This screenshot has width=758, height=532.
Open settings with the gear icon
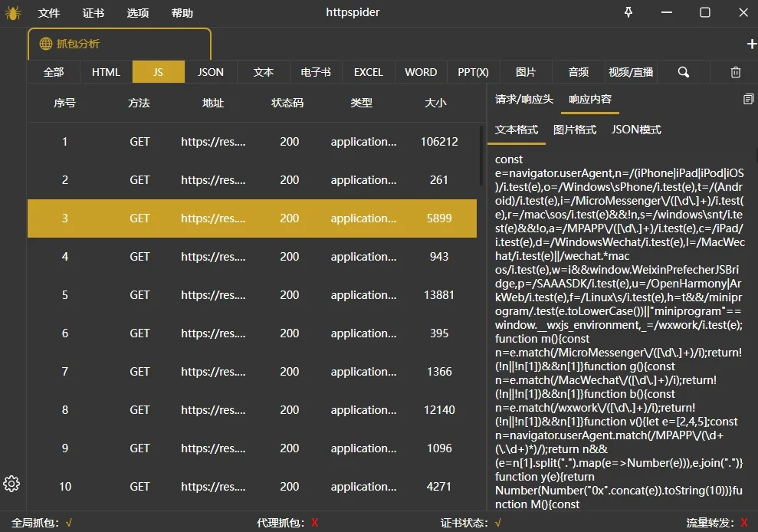(11, 484)
